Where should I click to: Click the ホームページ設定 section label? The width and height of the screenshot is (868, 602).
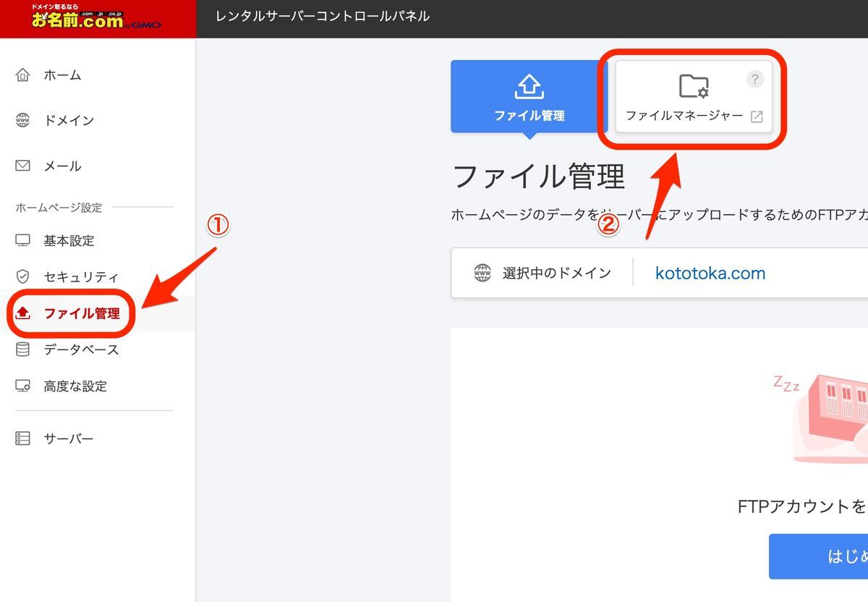point(59,208)
